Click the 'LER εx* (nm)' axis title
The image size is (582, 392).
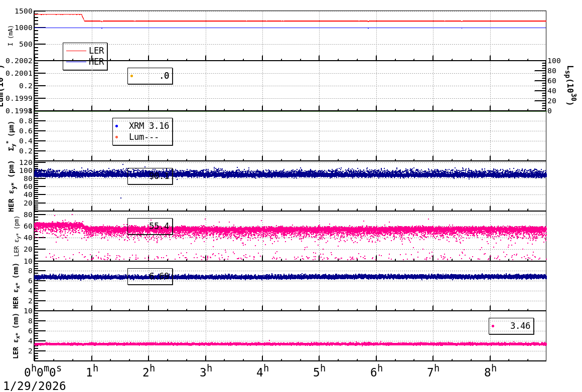(15, 336)
